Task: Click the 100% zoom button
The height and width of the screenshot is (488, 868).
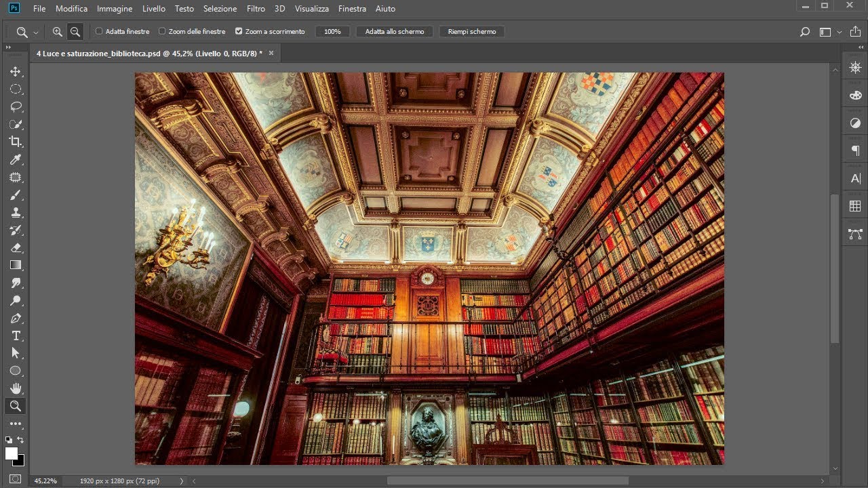Action: [332, 32]
